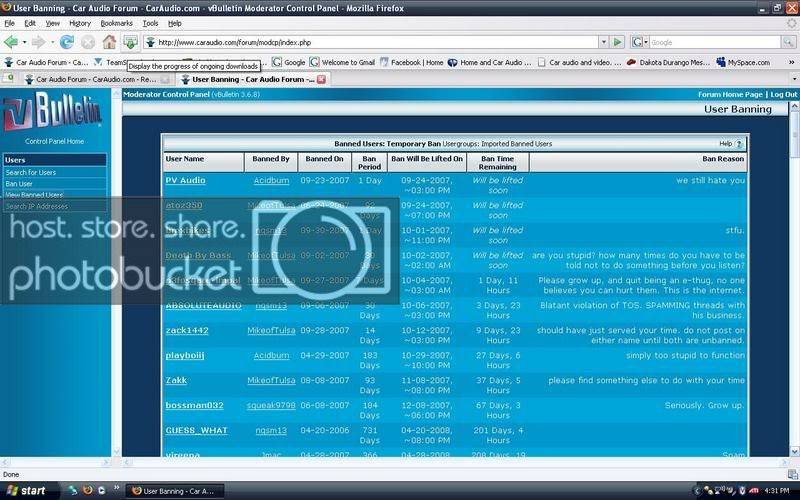Open the Edit menu

30,23
